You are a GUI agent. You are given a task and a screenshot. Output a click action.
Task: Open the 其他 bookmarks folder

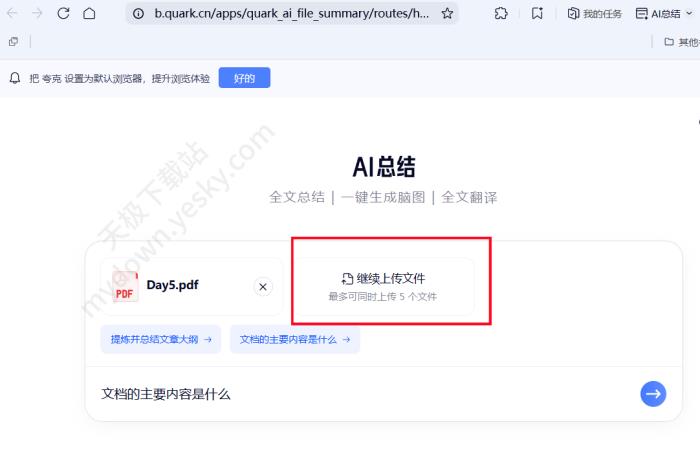tap(681, 42)
